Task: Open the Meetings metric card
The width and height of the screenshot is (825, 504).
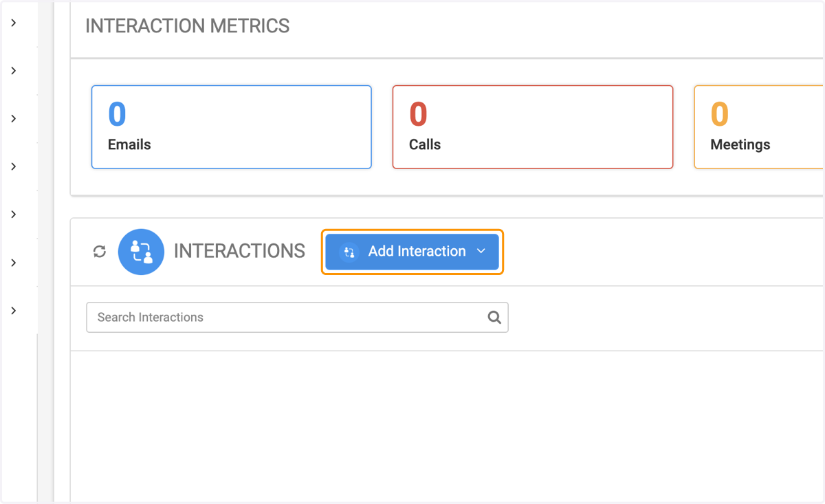Action: point(759,127)
